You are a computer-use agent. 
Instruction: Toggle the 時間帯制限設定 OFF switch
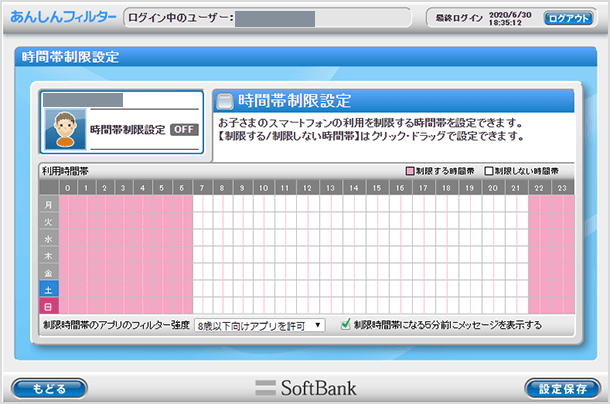(x=183, y=129)
